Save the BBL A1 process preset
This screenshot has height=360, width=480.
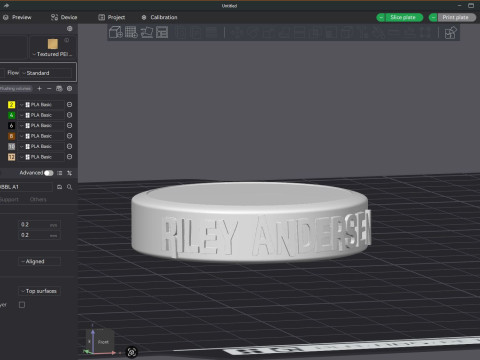pos(59,187)
